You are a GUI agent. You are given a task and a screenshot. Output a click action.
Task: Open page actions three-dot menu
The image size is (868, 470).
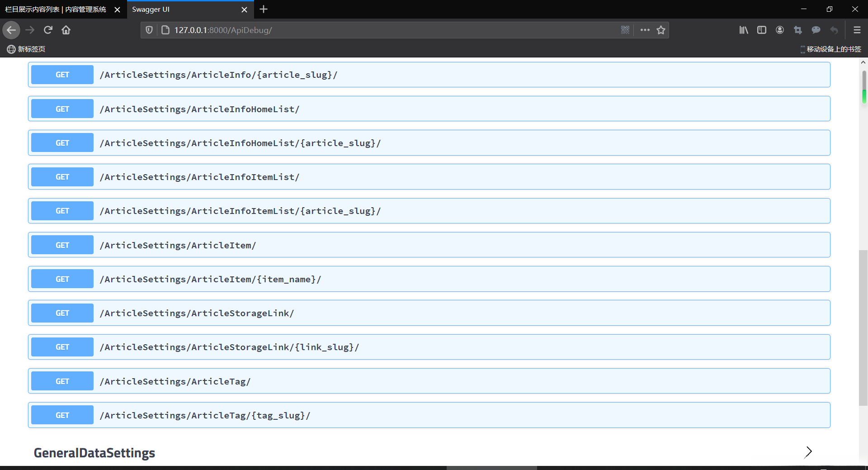pos(645,30)
